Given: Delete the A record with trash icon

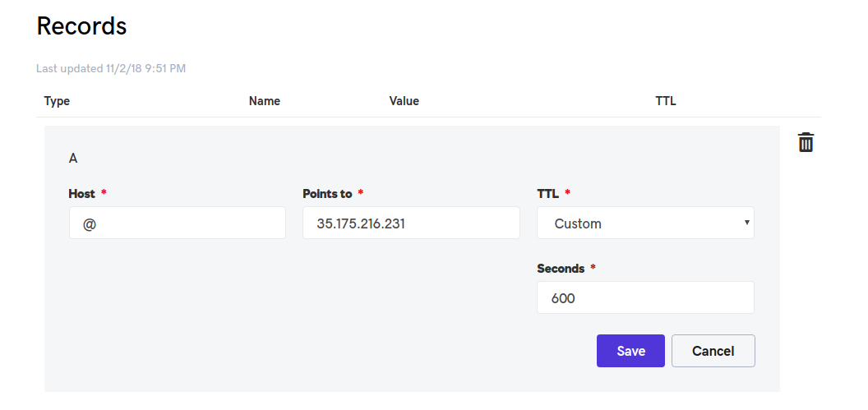Looking at the screenshot, I should (806, 142).
